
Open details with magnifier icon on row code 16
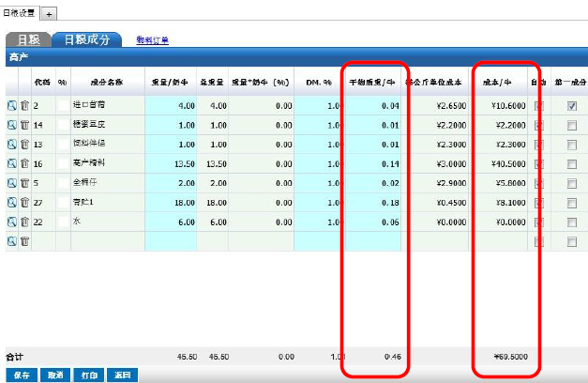[12, 163]
